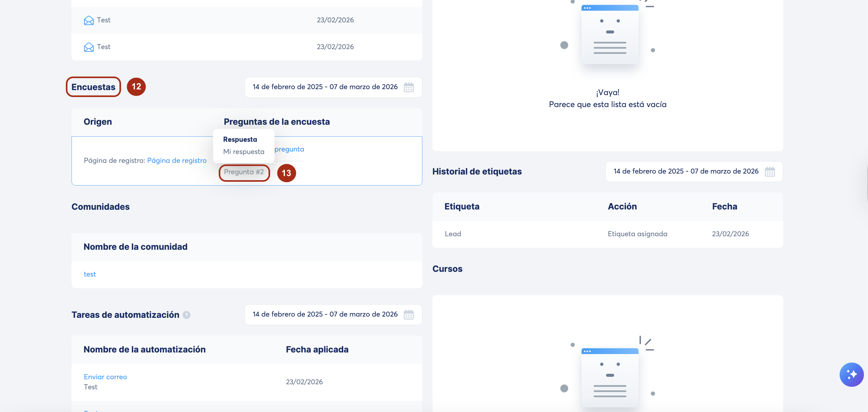Open the test community link

[90, 274]
